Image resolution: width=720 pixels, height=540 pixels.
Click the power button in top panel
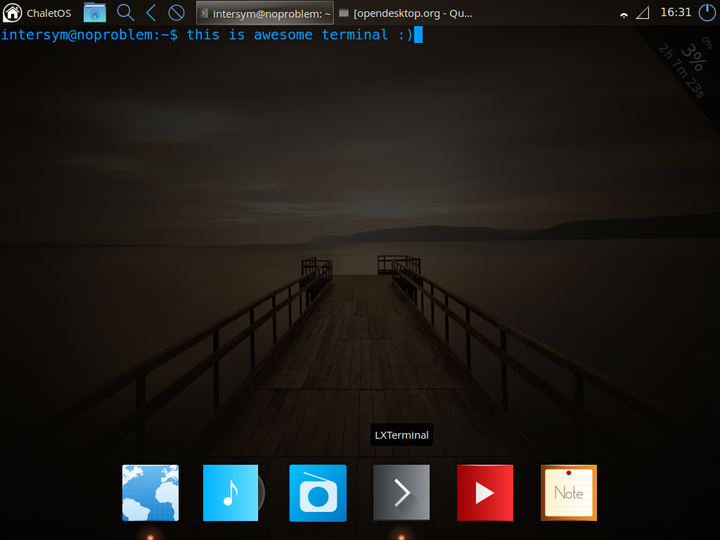[707, 12]
